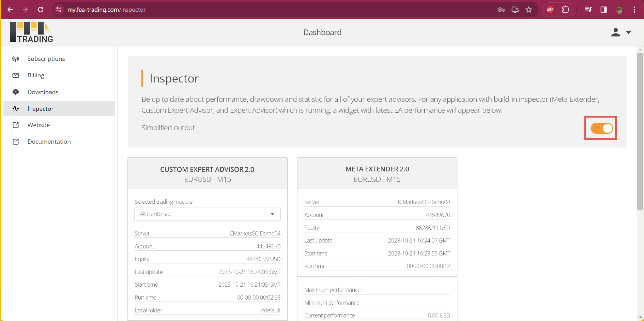Screen dimensions: 644x321
Task: Open Documentation external link in sidebar
Action: 59,142
